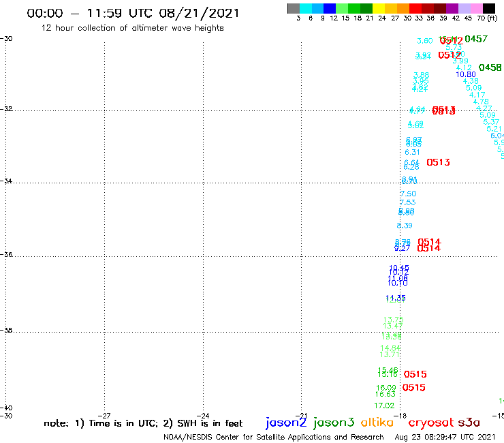Click the 11.35 wave height reading
Image resolution: width=504 pixels, height=443 pixels.
[396, 298]
